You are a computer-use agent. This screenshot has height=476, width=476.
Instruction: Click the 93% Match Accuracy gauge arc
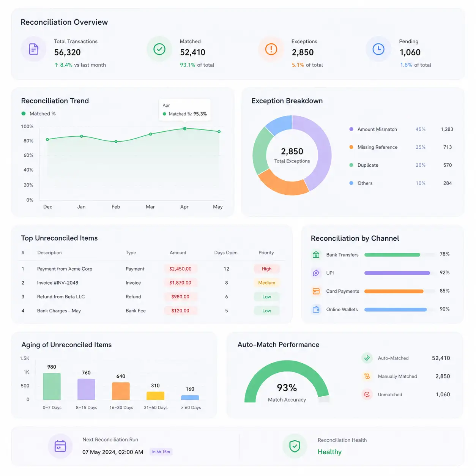coord(287,367)
